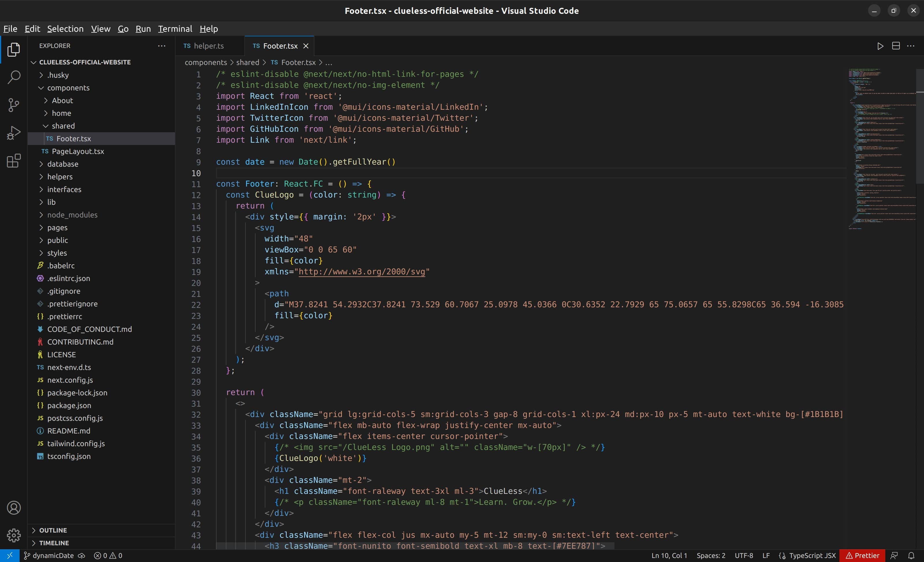Open the Source Control panel
924x562 pixels.
(x=14, y=105)
